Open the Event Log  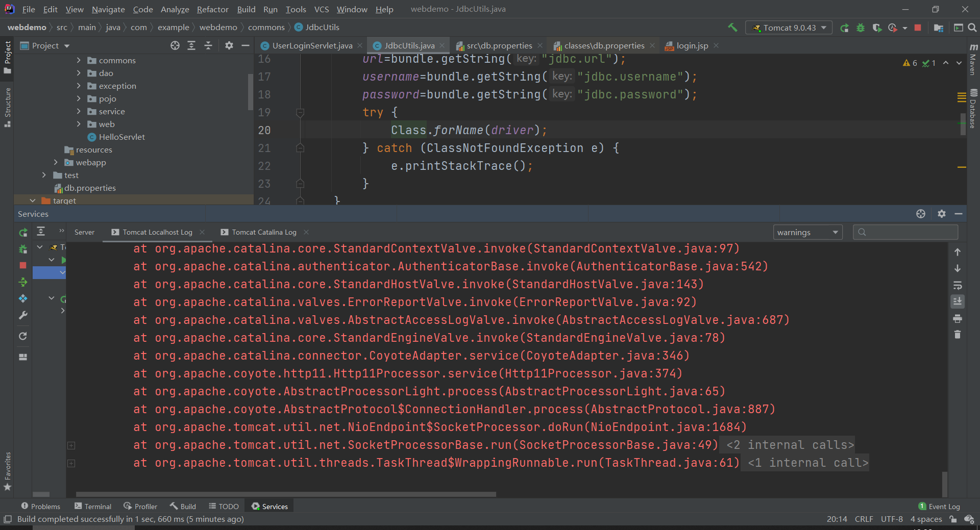[939, 507]
